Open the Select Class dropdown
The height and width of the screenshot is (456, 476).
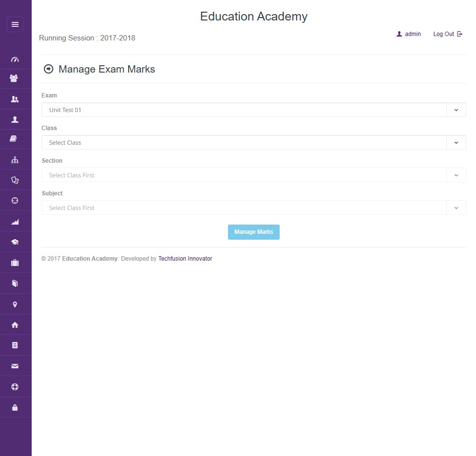253,142
